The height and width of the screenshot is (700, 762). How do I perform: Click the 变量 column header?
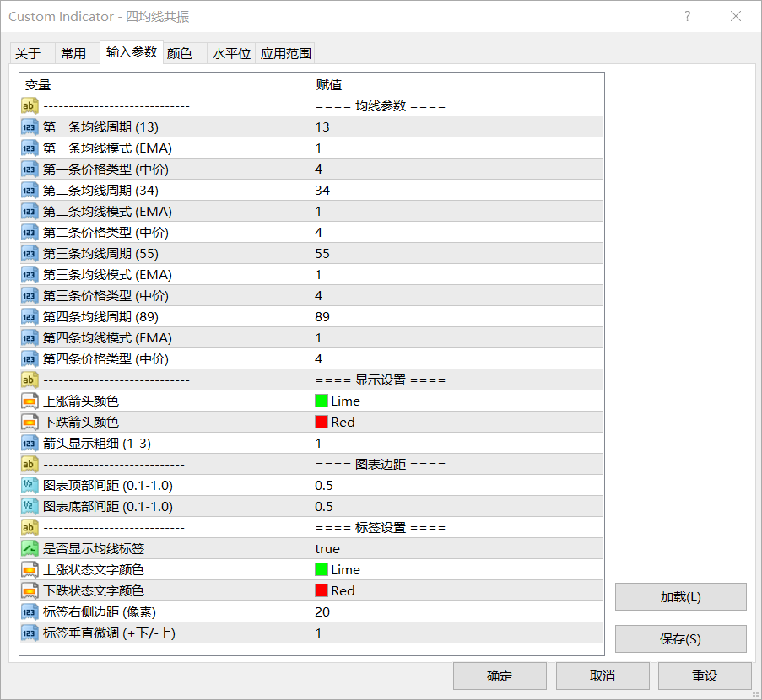[165, 85]
